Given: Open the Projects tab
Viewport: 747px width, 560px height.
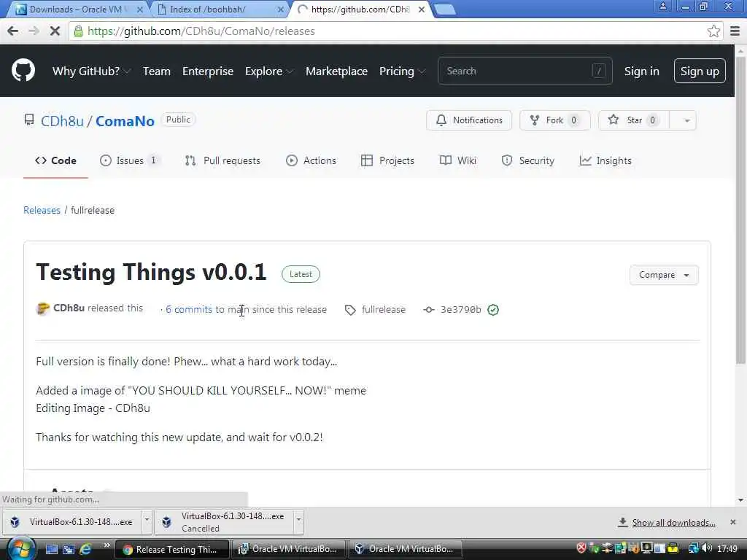Looking at the screenshot, I should [x=388, y=160].
